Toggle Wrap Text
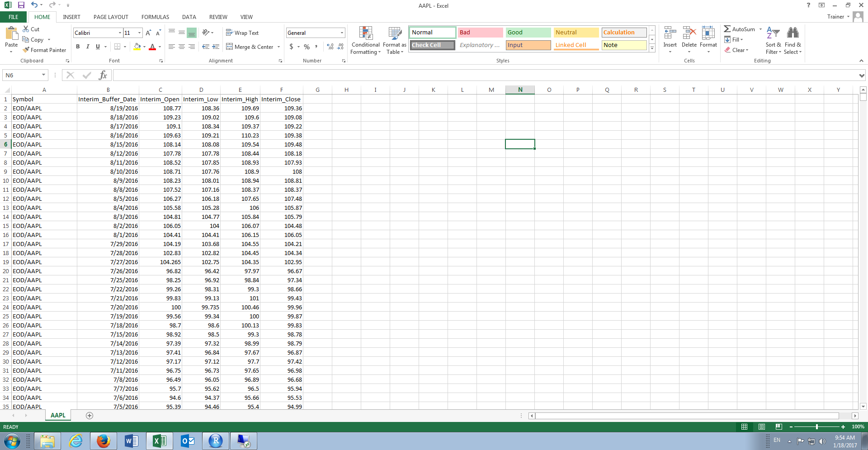Screen dimensions: 868x450 pos(242,33)
